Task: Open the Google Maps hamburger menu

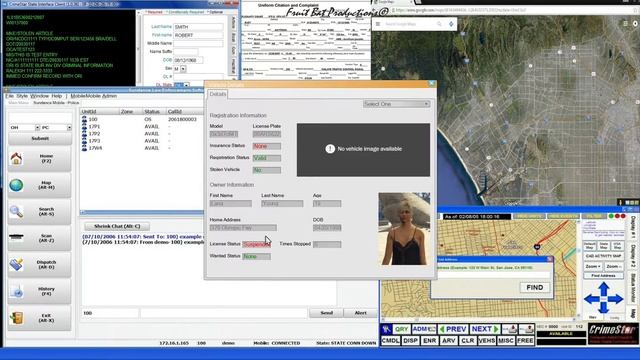Action: [378, 24]
